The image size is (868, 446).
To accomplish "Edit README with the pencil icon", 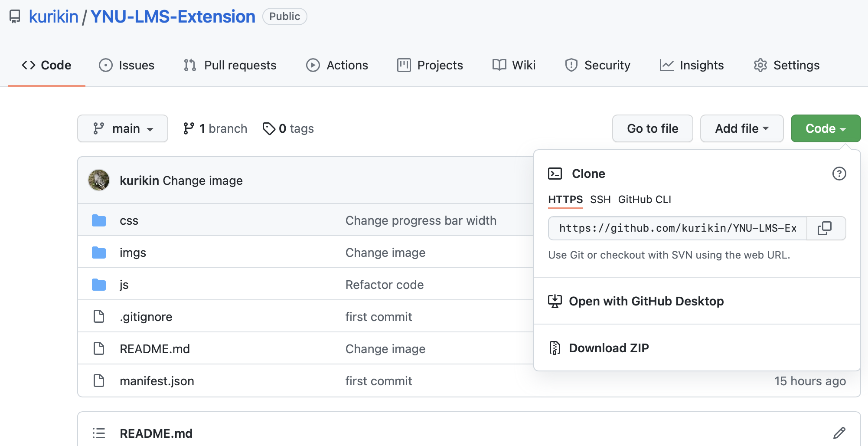I will (839, 433).
